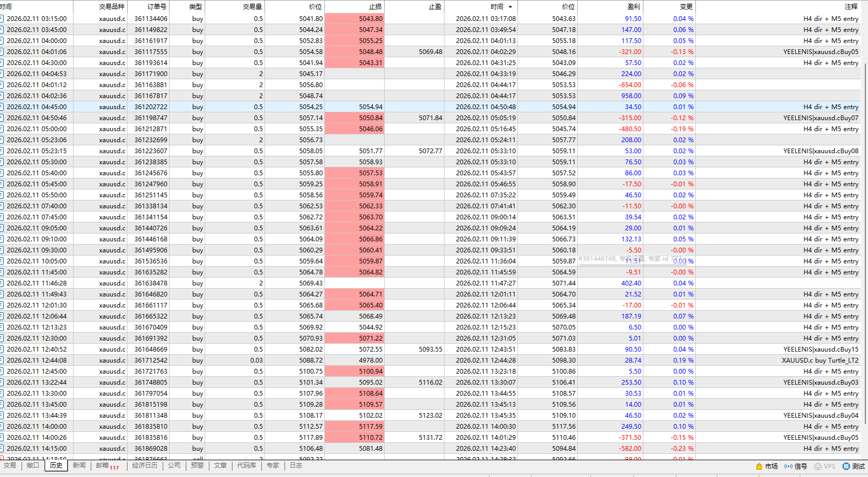
Task: Switch to the 交易 tab
Action: (9, 465)
